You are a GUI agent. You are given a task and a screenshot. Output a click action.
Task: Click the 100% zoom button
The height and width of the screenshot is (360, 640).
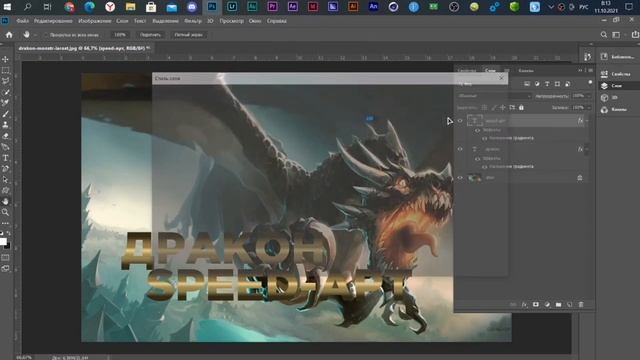tap(120, 35)
